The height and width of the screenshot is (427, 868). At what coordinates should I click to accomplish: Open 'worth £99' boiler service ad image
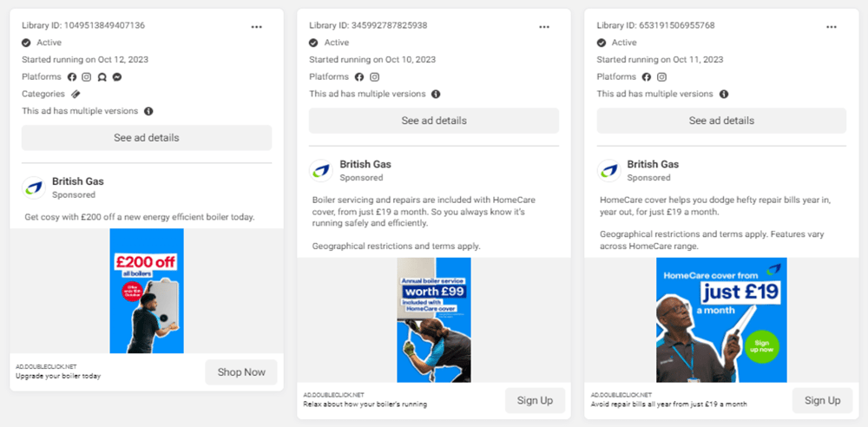pos(434,319)
